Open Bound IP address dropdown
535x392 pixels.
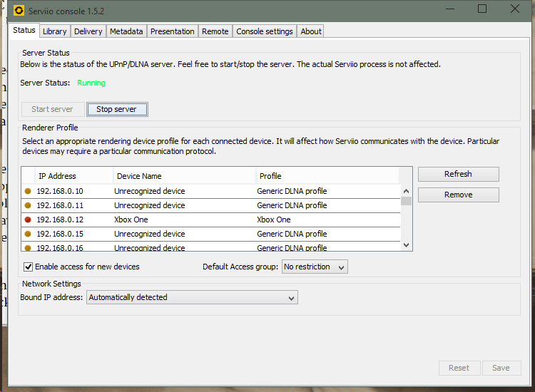coord(192,297)
